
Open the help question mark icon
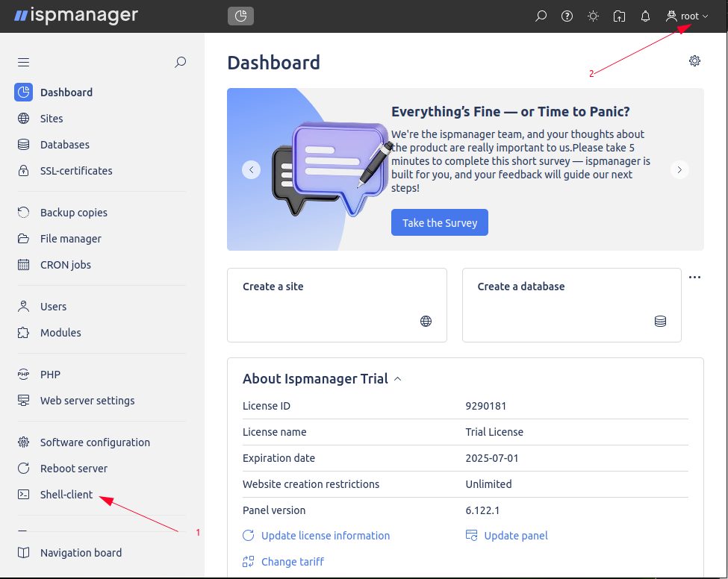[567, 16]
